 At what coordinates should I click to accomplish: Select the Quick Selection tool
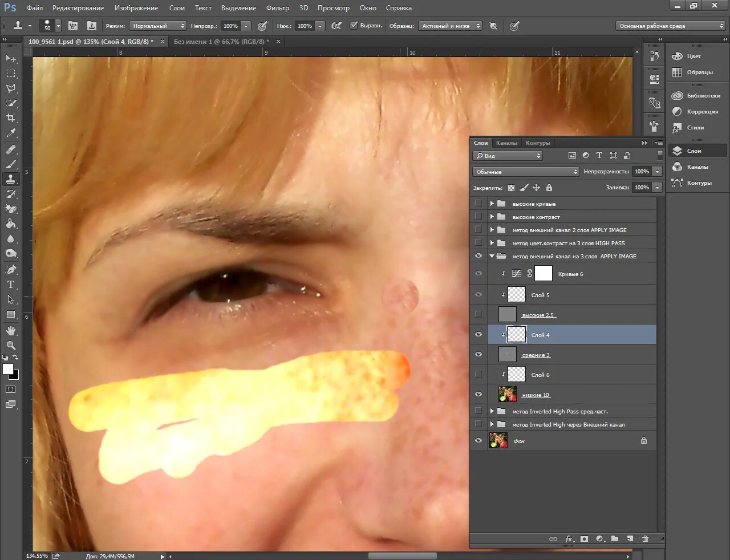tap(11, 103)
